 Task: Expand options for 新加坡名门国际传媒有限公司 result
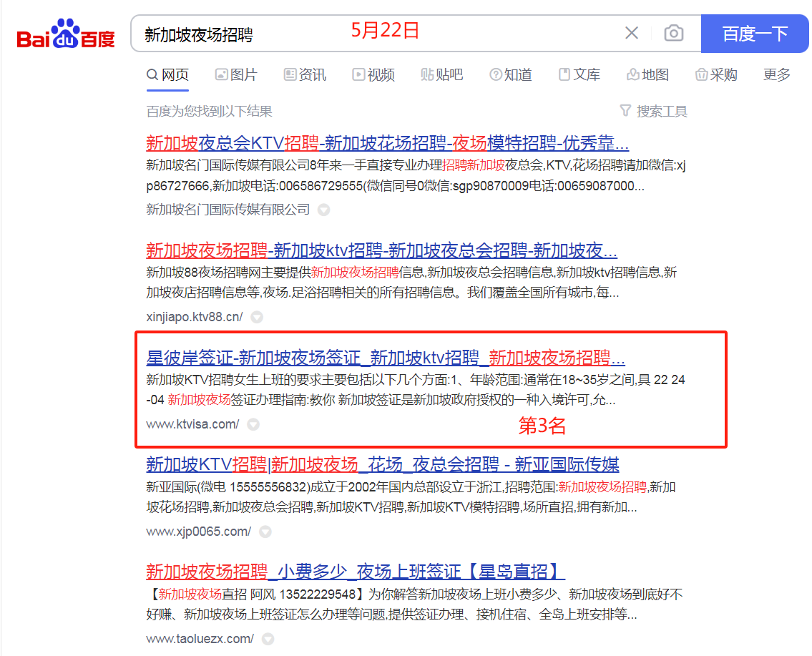tap(323, 210)
